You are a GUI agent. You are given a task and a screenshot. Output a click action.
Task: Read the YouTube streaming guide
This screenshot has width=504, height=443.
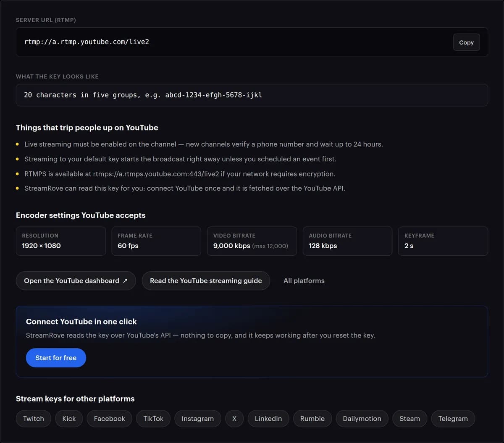206,280
